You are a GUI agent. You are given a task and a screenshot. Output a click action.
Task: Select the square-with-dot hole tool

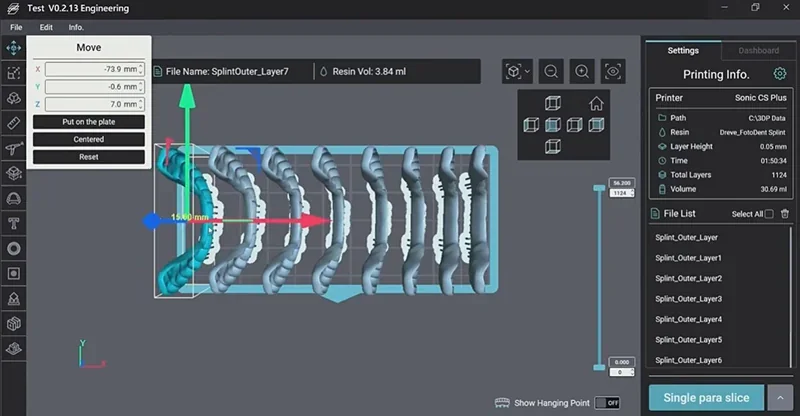coord(13,274)
